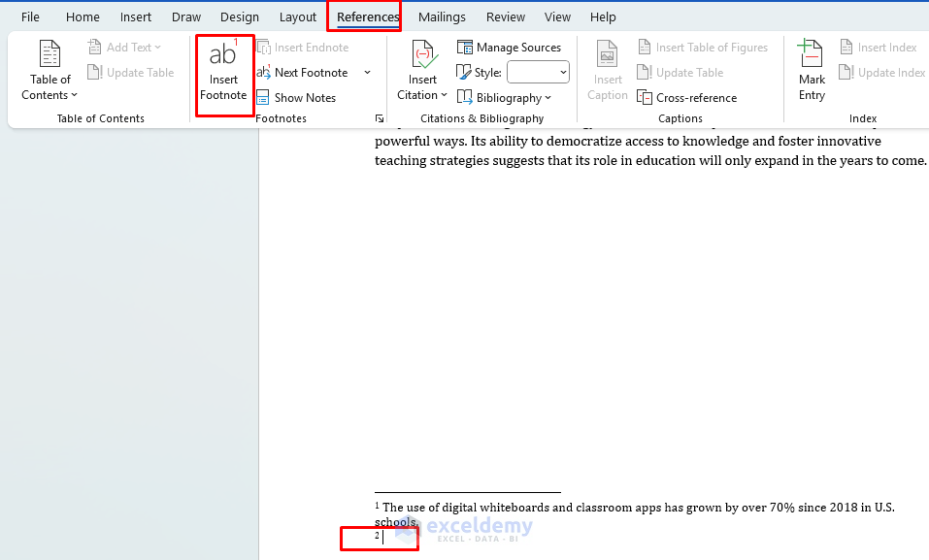Open the Table of Contents menu
The height and width of the screenshot is (560, 929).
[50, 70]
